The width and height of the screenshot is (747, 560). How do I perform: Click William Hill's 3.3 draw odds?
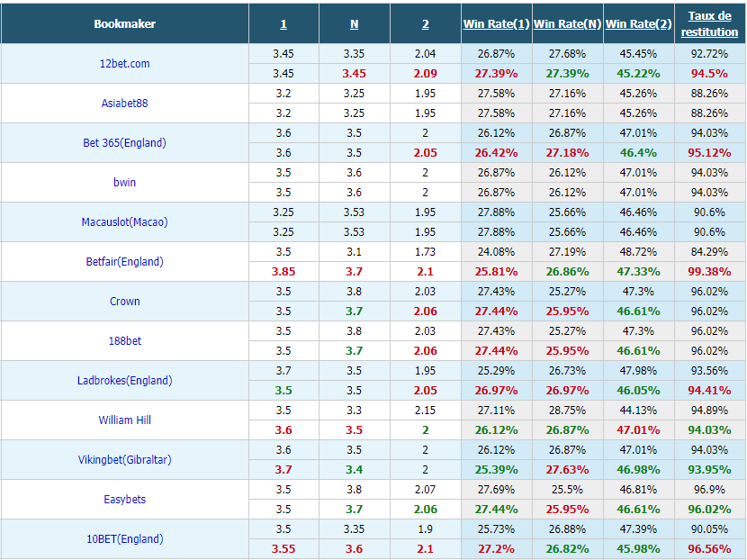354,410
